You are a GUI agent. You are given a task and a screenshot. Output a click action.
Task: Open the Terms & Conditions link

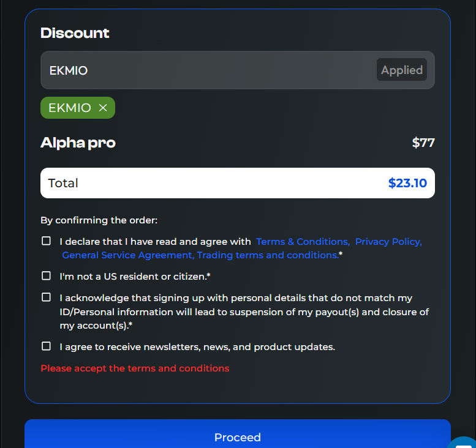(x=303, y=242)
